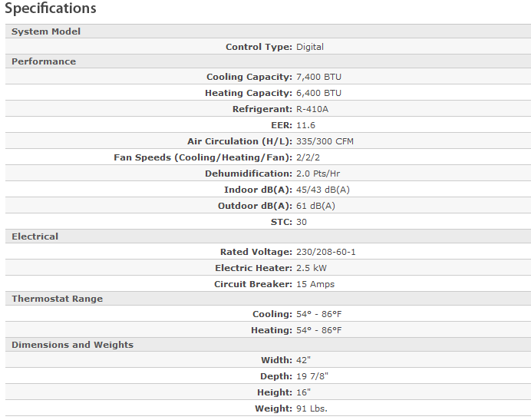This screenshot has height=420, width=531.
Task: Click the EER value 11.6
Action: click(305, 125)
